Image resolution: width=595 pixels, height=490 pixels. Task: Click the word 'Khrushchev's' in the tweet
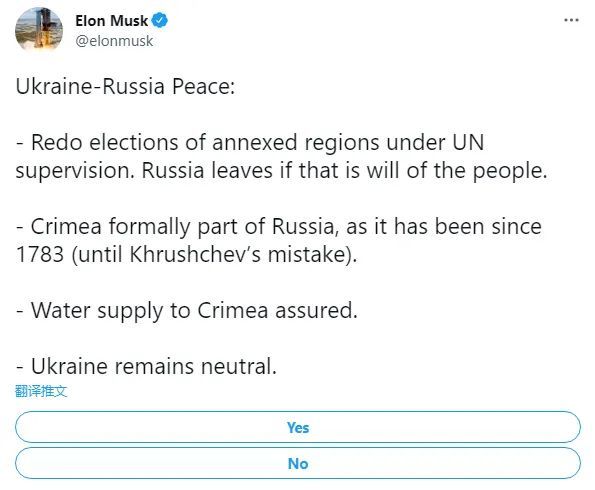click(195, 254)
